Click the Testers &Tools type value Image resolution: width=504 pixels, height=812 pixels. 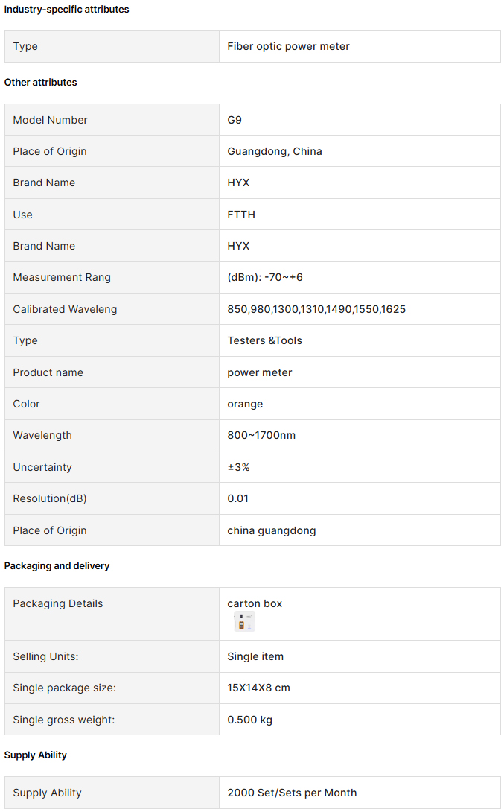point(264,340)
